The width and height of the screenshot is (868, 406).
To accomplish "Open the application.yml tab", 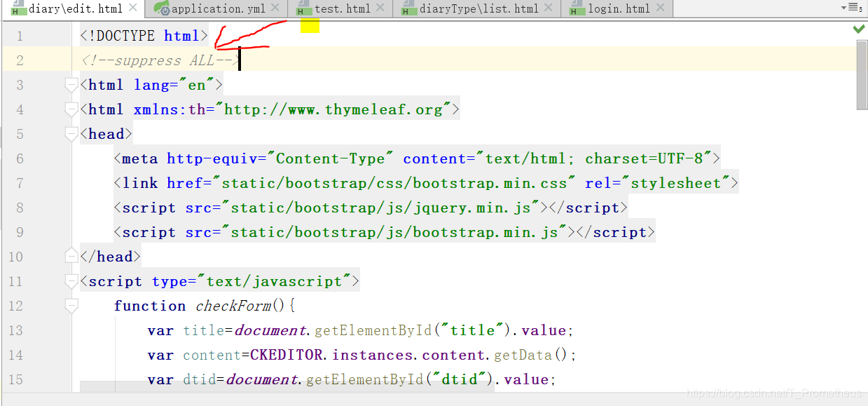I will click(x=219, y=8).
